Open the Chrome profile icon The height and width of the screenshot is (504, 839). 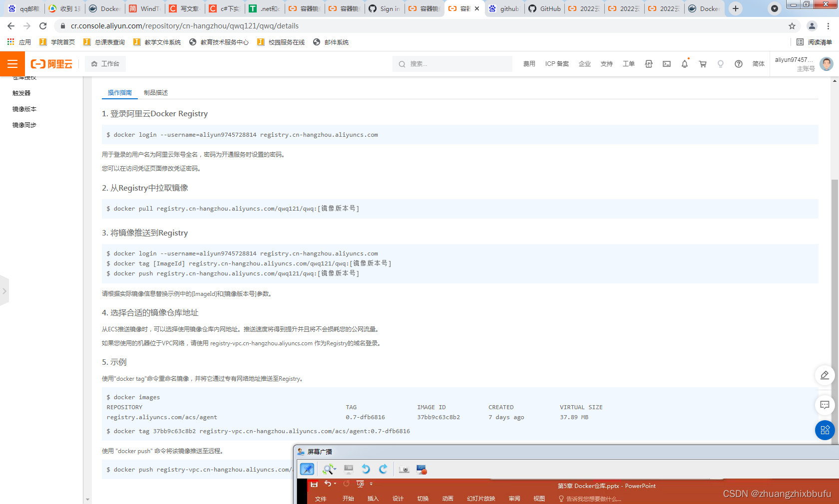pyautogui.click(x=812, y=26)
